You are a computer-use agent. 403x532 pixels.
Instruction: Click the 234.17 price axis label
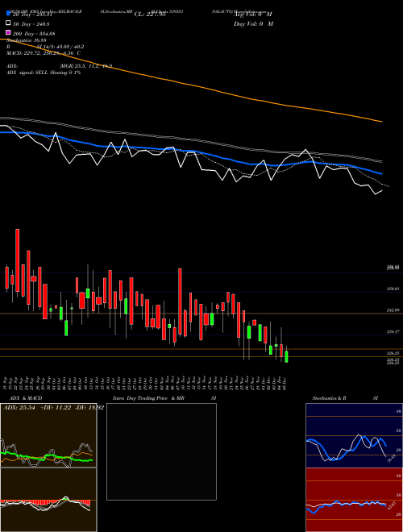pos(393,331)
